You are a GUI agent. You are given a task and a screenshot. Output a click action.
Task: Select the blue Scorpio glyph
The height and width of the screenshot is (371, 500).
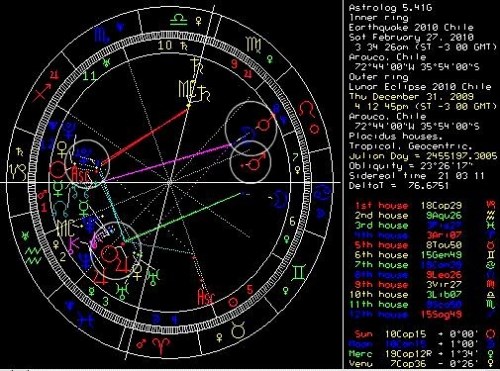(x=102, y=36)
